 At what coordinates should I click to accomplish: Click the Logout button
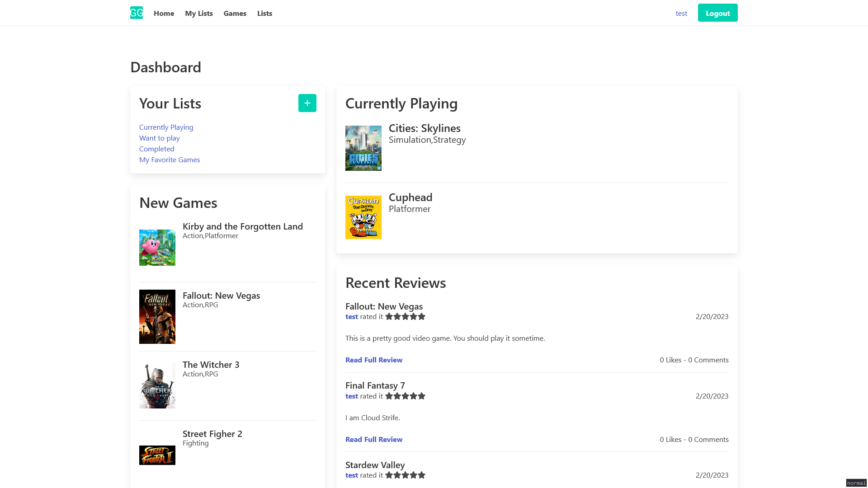point(718,13)
